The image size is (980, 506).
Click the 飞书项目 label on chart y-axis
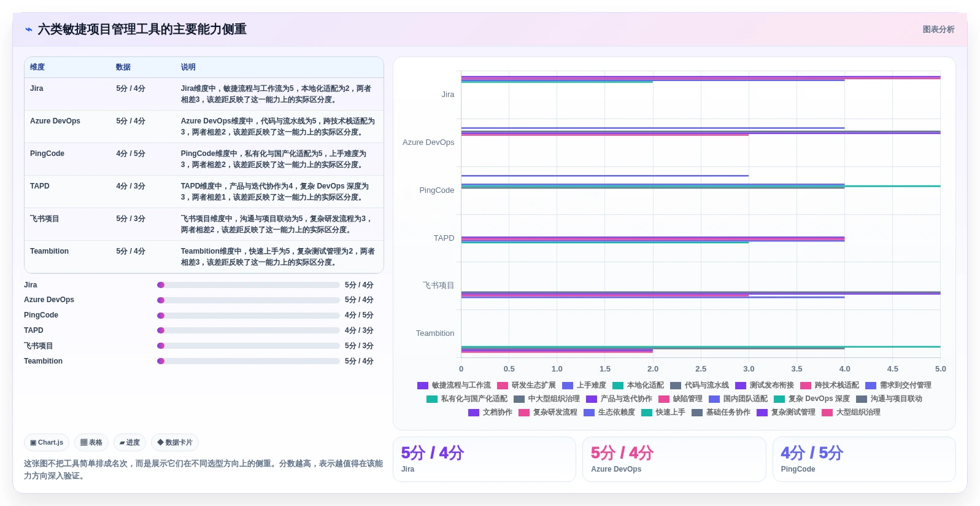point(439,286)
